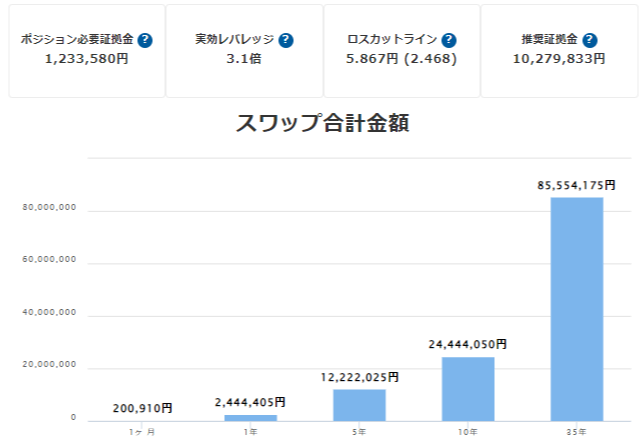Open the 実効レバレッジ help tooltip icon
Image resolution: width=642 pixels, height=444 pixels.
click(286, 41)
